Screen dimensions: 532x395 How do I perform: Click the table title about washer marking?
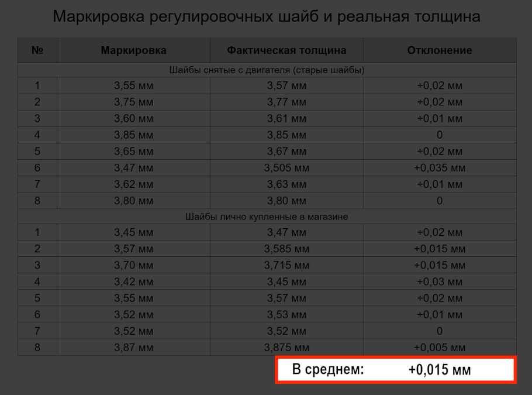[266, 16]
